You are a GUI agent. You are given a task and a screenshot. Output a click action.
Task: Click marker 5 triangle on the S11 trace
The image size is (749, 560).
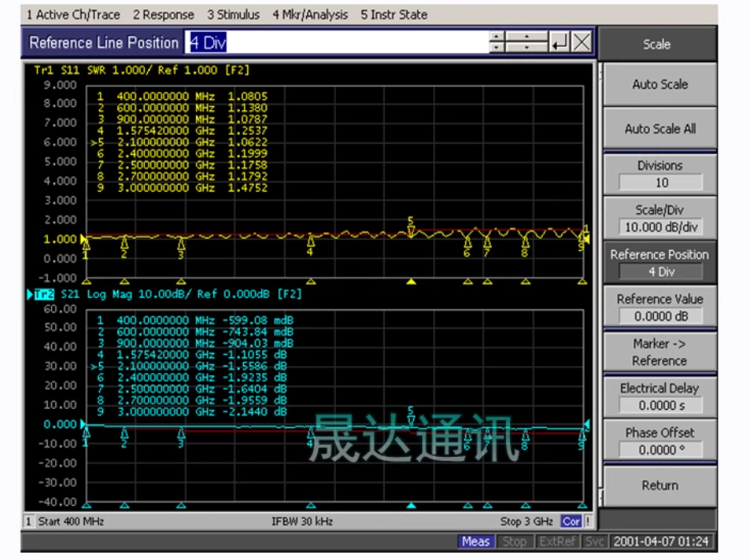click(411, 232)
